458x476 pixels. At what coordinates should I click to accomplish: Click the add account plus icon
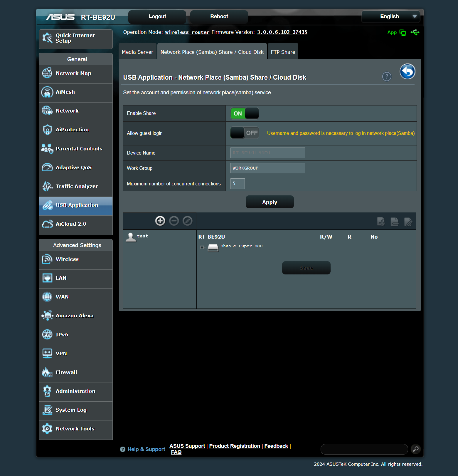point(160,221)
